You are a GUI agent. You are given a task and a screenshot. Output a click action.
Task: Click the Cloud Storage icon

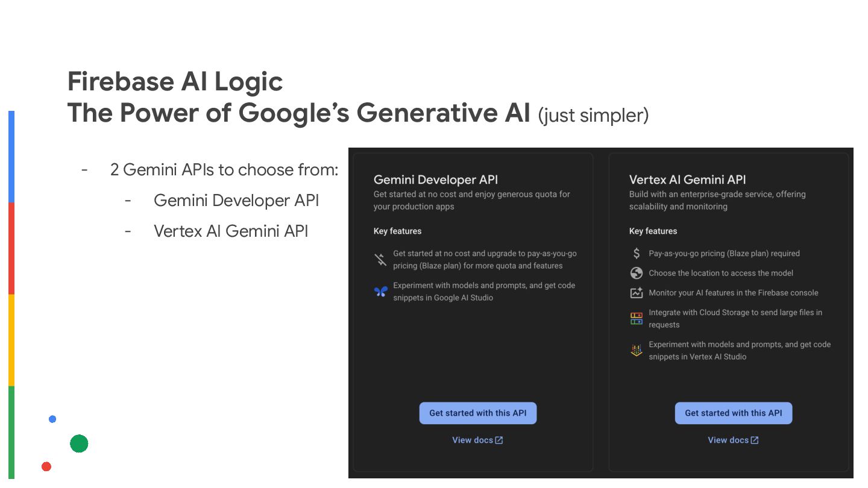(637, 318)
